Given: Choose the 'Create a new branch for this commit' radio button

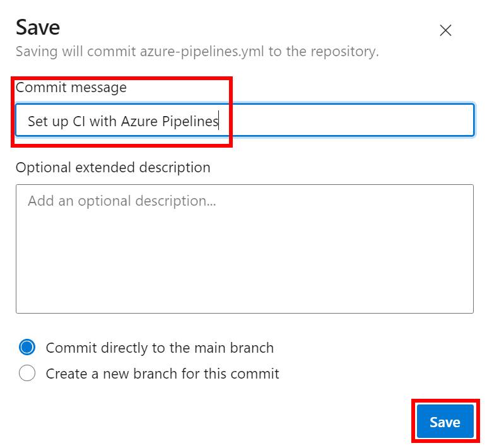Looking at the screenshot, I should (x=27, y=374).
